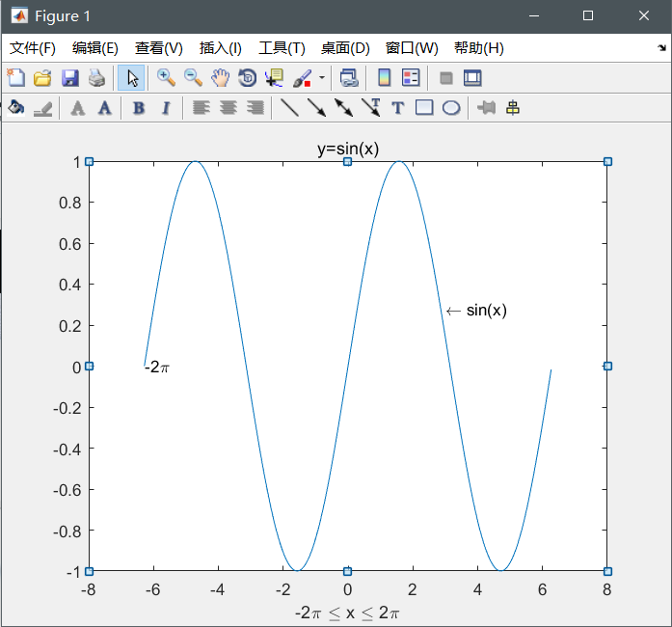Click the bottom-left axes selection handle

[89, 571]
